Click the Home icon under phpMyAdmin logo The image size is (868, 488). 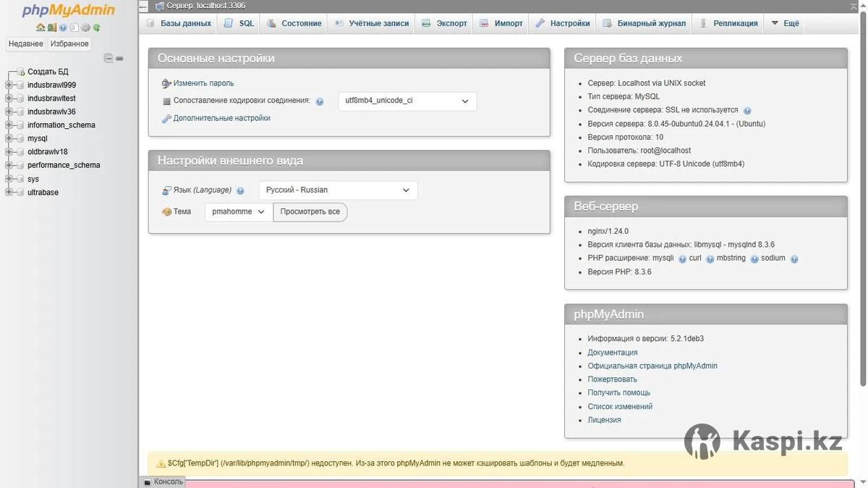pos(41,28)
